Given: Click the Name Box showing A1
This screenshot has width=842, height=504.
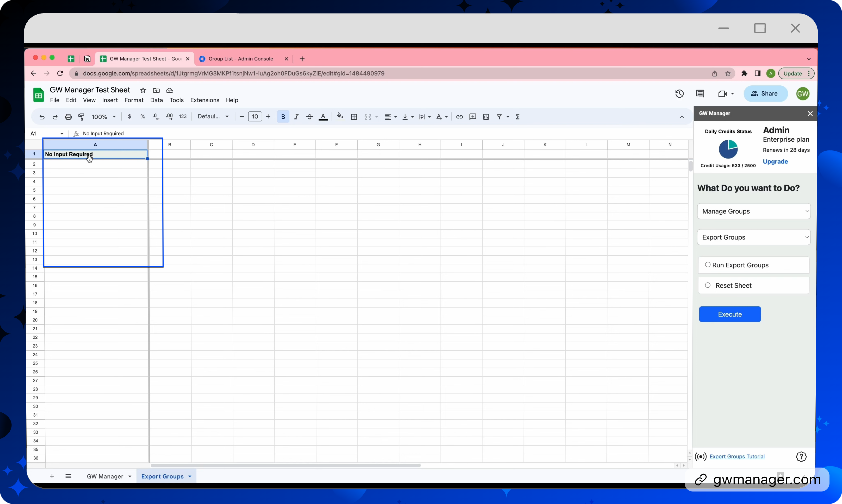Looking at the screenshot, I should (x=47, y=134).
